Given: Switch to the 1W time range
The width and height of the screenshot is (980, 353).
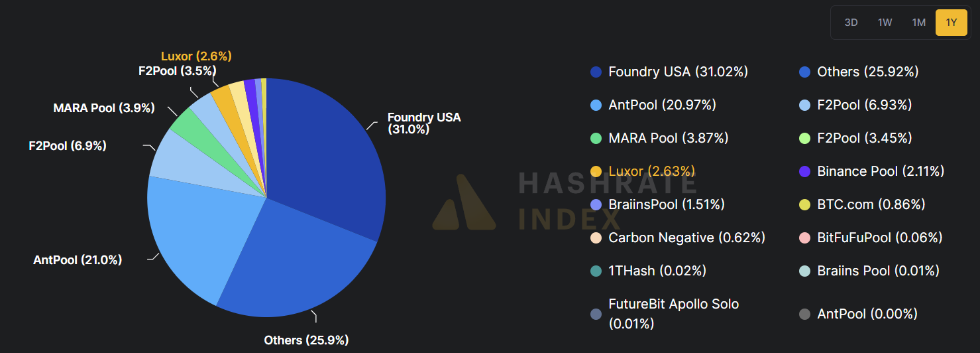Looking at the screenshot, I should coord(885,23).
